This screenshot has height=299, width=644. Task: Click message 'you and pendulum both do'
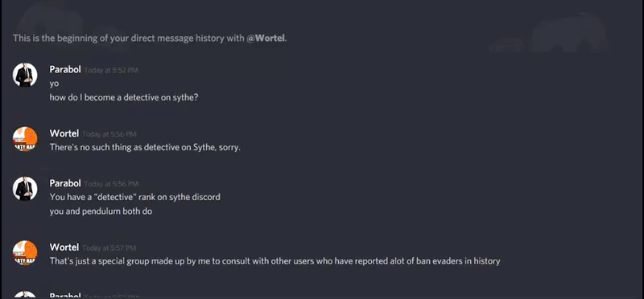pyautogui.click(x=101, y=211)
